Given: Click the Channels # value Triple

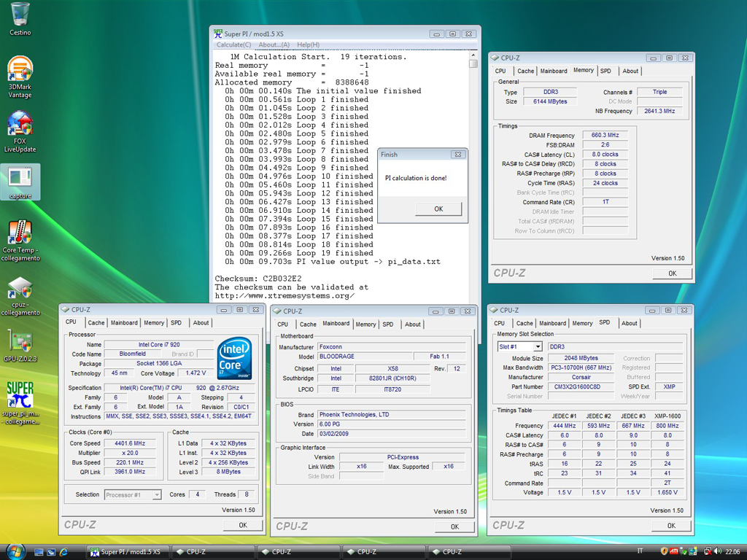Looking at the screenshot, I should tap(659, 92).
